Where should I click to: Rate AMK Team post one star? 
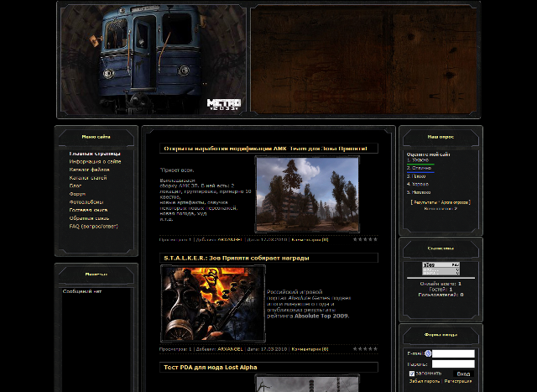355,239
